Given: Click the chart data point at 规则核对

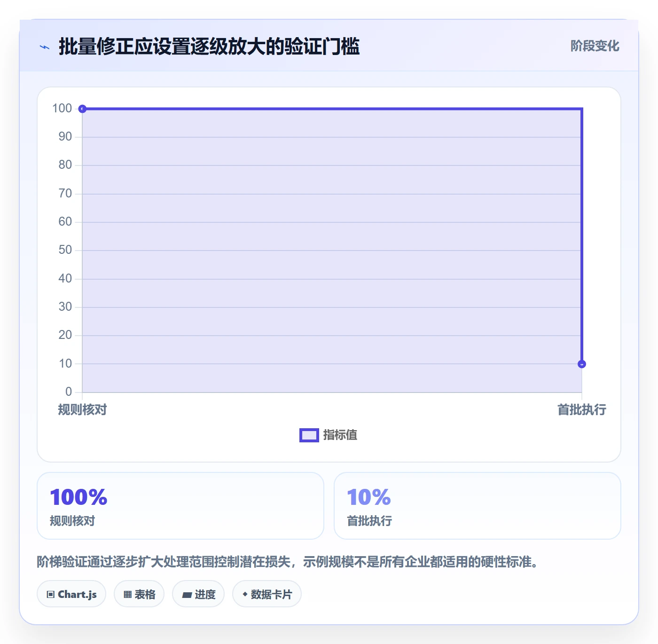Looking at the screenshot, I should pyautogui.click(x=82, y=109).
